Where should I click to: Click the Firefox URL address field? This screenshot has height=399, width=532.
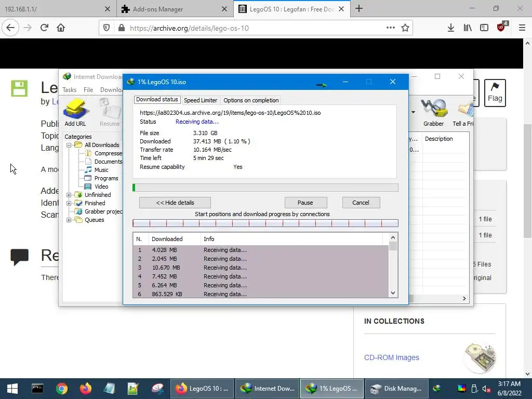tap(256, 28)
